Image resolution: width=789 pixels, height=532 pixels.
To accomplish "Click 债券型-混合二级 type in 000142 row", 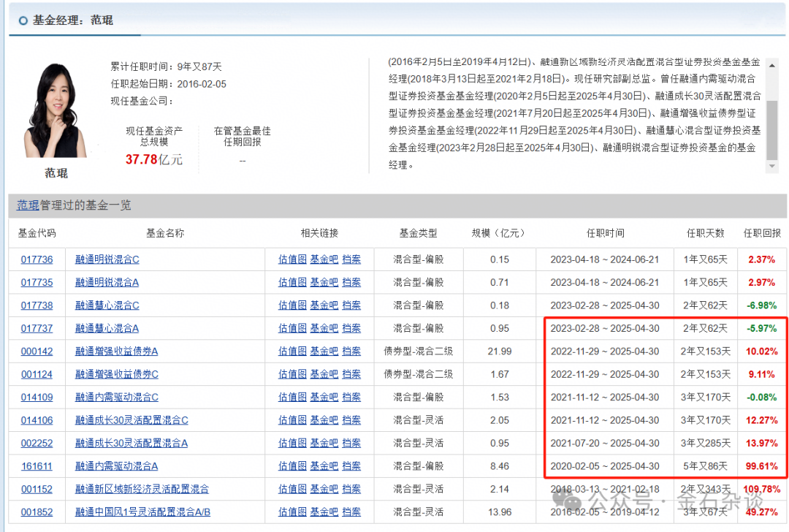I will 418,351.
